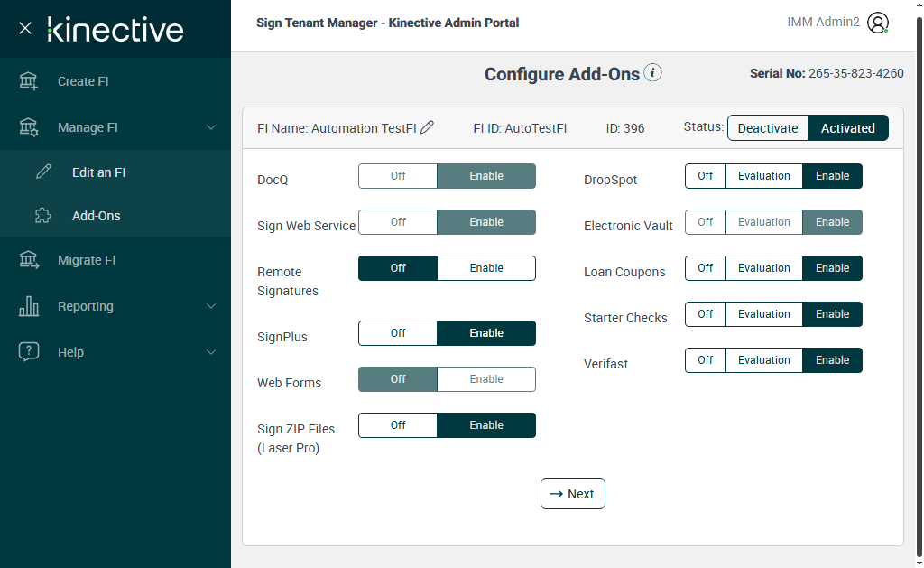The width and height of the screenshot is (924, 568).
Task: Set Starter Checks to Evaluation
Action: [763, 313]
